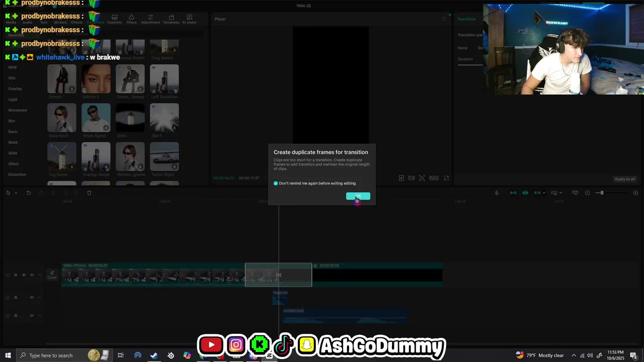Choose the Twitch Right transition thumbnail
The image size is (644, 362).
click(x=165, y=156)
